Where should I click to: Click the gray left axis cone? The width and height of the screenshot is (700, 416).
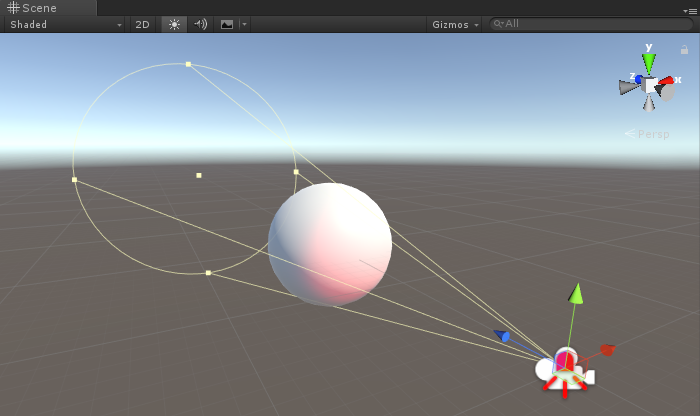629,87
